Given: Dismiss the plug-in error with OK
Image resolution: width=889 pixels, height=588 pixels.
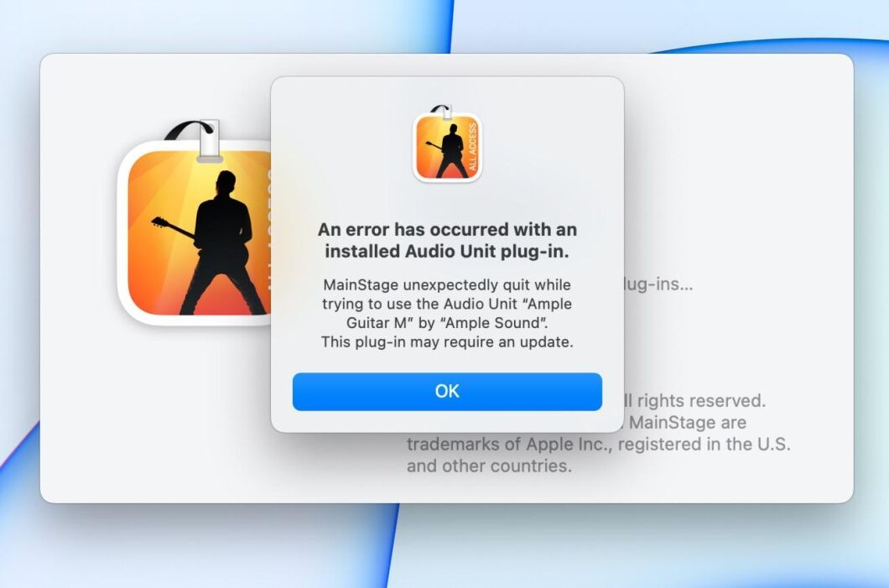Looking at the screenshot, I should click(x=447, y=391).
